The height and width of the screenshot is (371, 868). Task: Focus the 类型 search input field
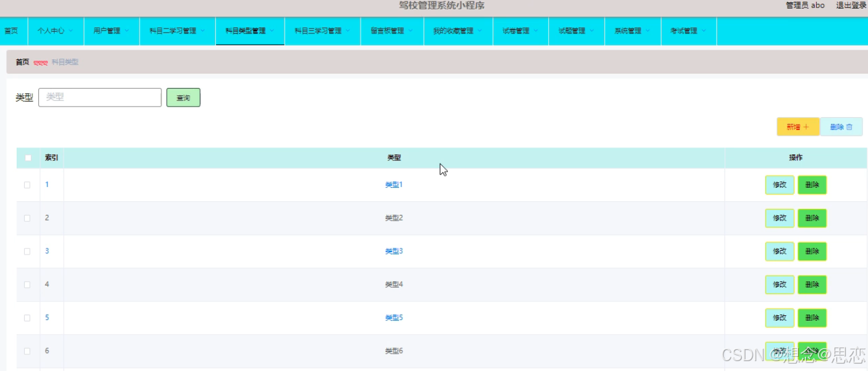pyautogui.click(x=100, y=97)
